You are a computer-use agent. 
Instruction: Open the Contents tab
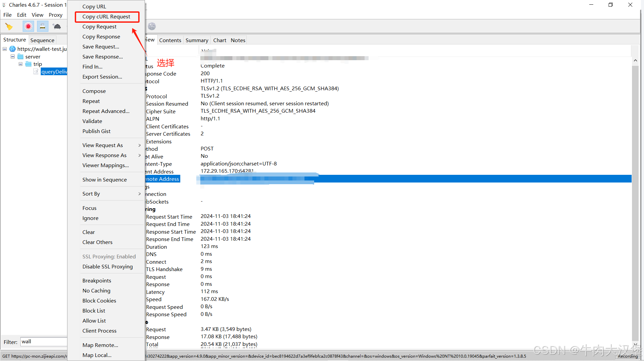(x=170, y=40)
